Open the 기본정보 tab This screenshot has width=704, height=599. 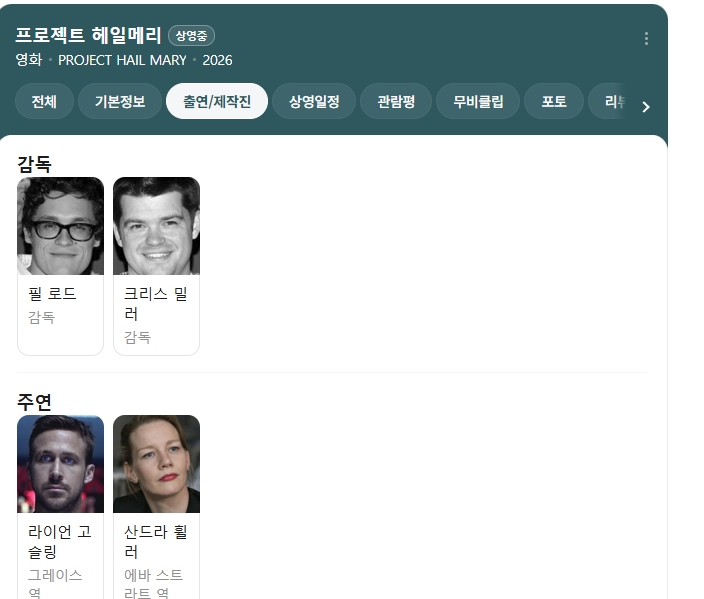(120, 102)
